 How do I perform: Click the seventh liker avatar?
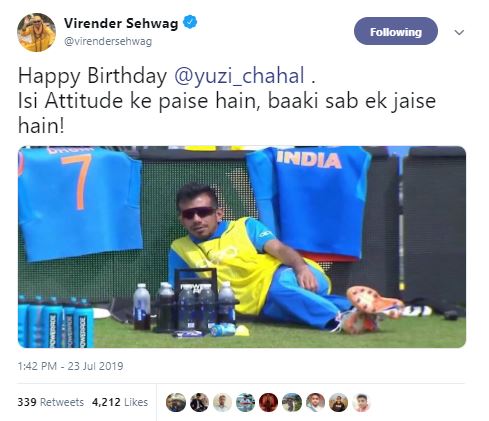[315, 402]
